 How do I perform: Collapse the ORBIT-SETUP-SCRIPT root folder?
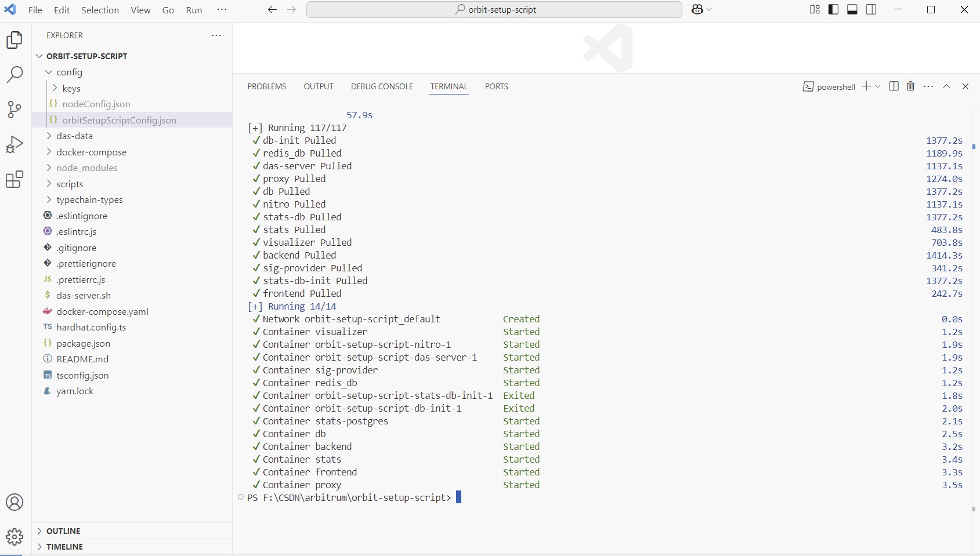click(x=132, y=56)
